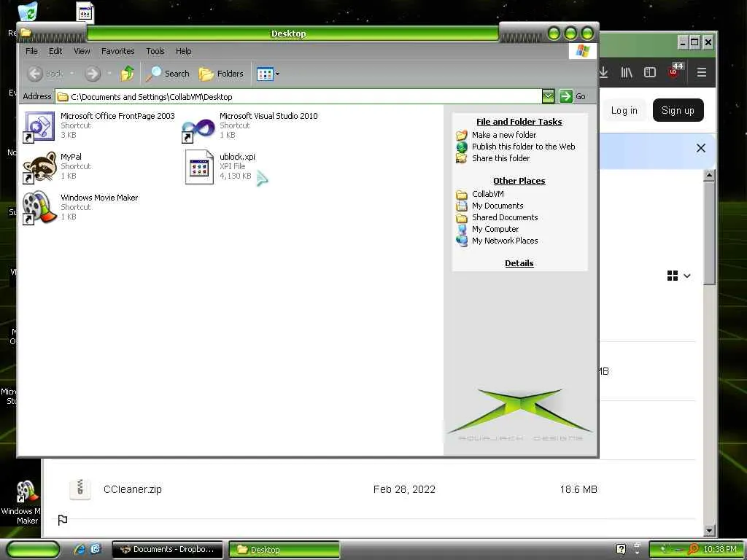Go up one folder level icon
The height and width of the screenshot is (560, 747).
(127, 74)
